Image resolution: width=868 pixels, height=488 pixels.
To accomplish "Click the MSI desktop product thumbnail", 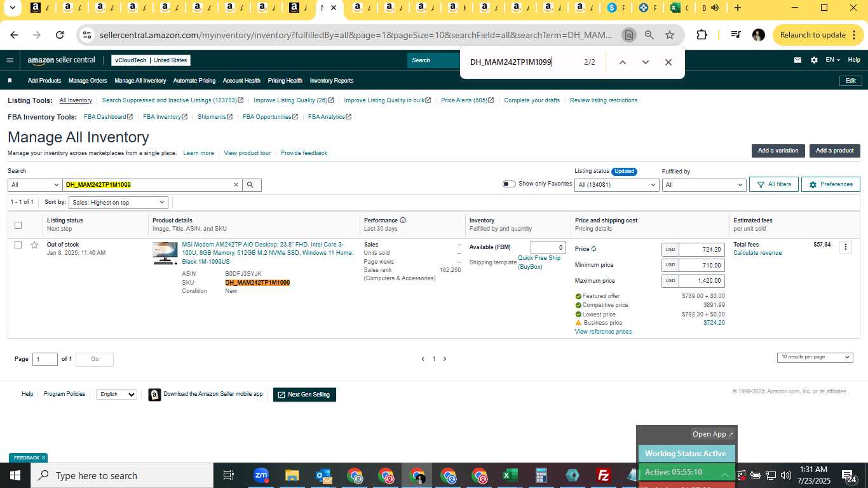I will [x=165, y=254].
